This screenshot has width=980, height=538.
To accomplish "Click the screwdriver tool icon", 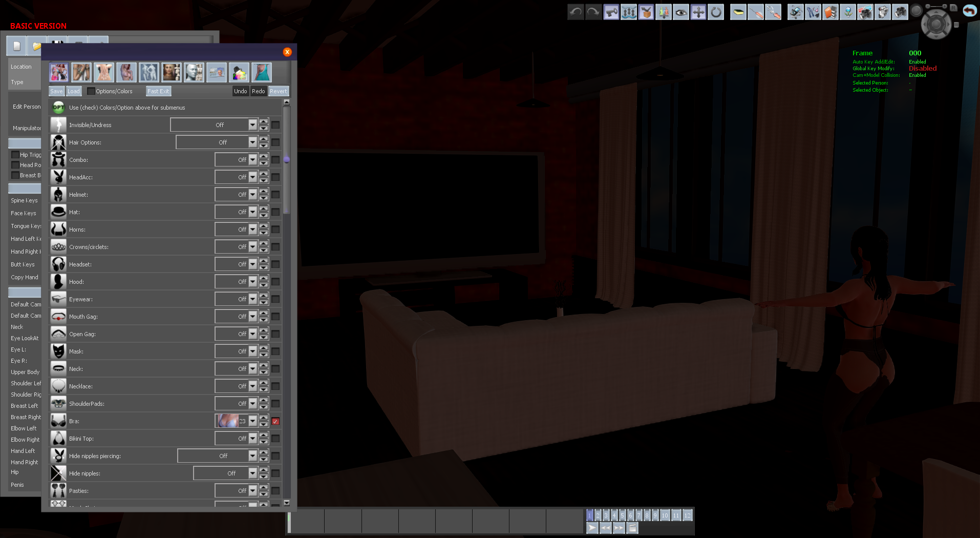I will tap(755, 12).
